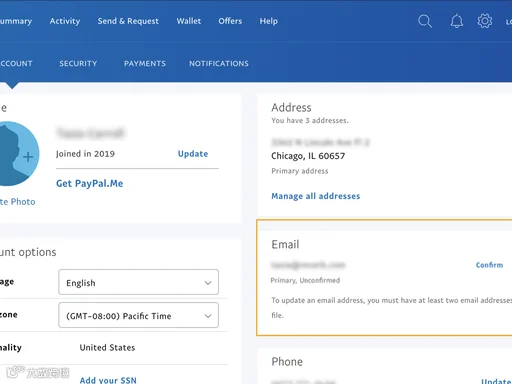The image size is (512, 384).
Task: Open the Wallet menu item
Action: (189, 21)
